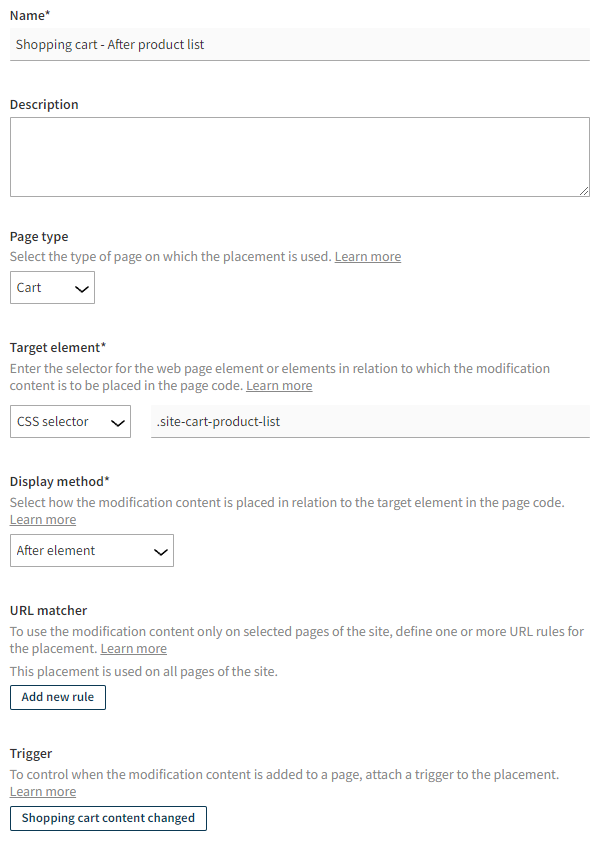Click Learn more beside the Page type description
The height and width of the screenshot is (841, 600).
pyautogui.click(x=368, y=256)
